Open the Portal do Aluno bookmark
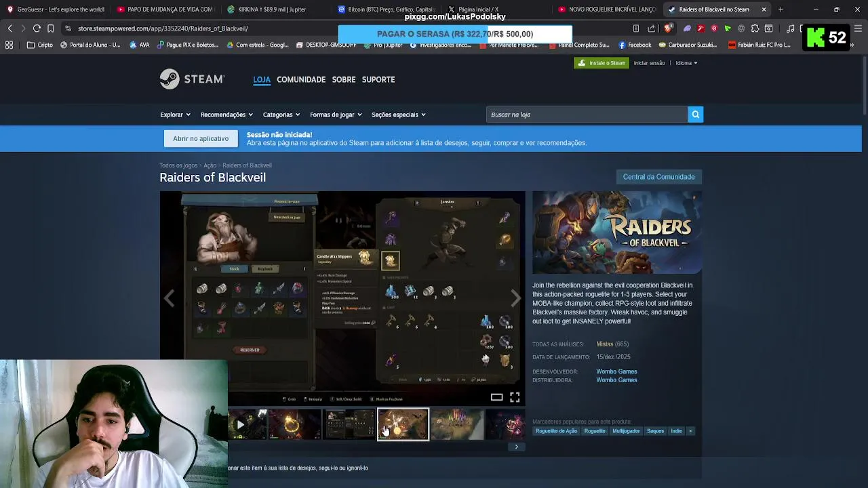This screenshot has width=868, height=488. tap(90, 45)
